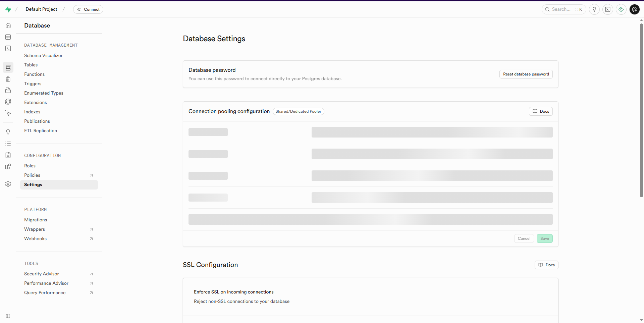644x323 pixels.
Task: Open the Realtime cursor icon in sidebar
Action: coord(8,113)
